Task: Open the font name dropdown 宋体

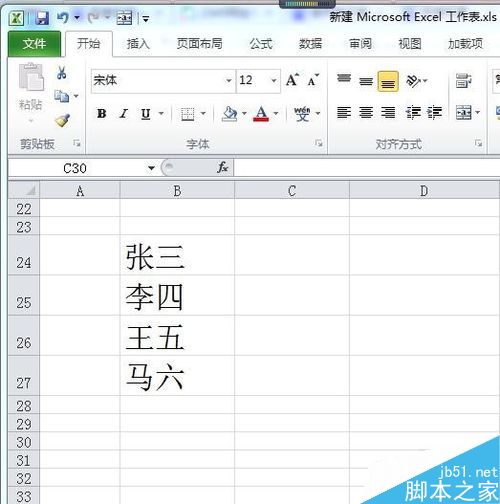Action: (229, 80)
